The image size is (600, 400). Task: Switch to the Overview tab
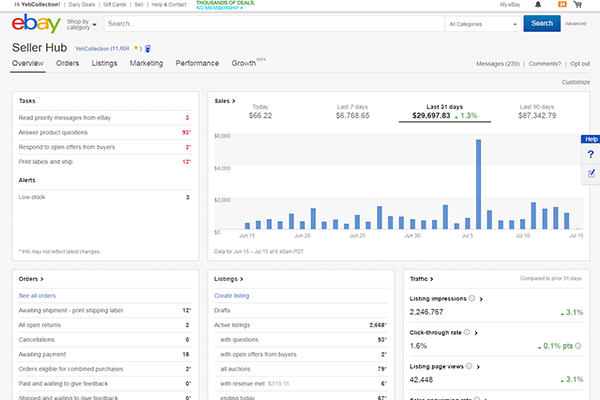(x=28, y=63)
